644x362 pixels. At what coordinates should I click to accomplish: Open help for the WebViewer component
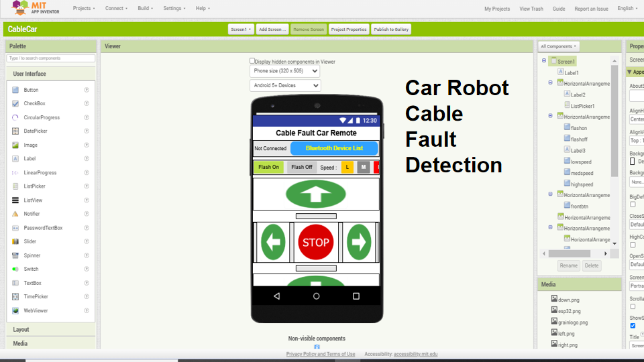tap(87, 310)
